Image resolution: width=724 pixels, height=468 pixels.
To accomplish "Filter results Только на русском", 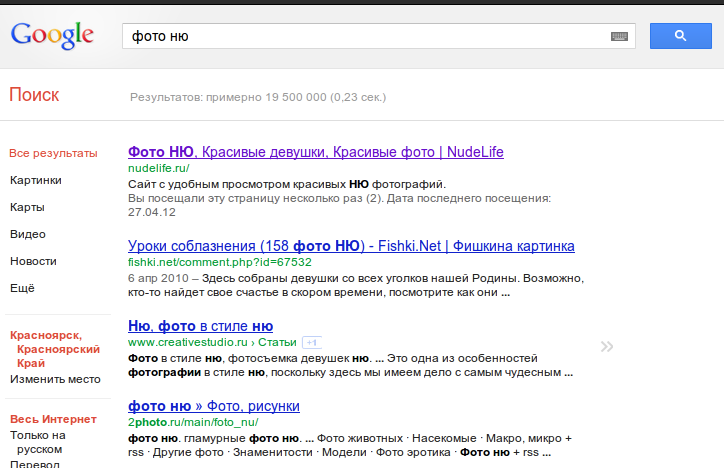I will point(38,442).
